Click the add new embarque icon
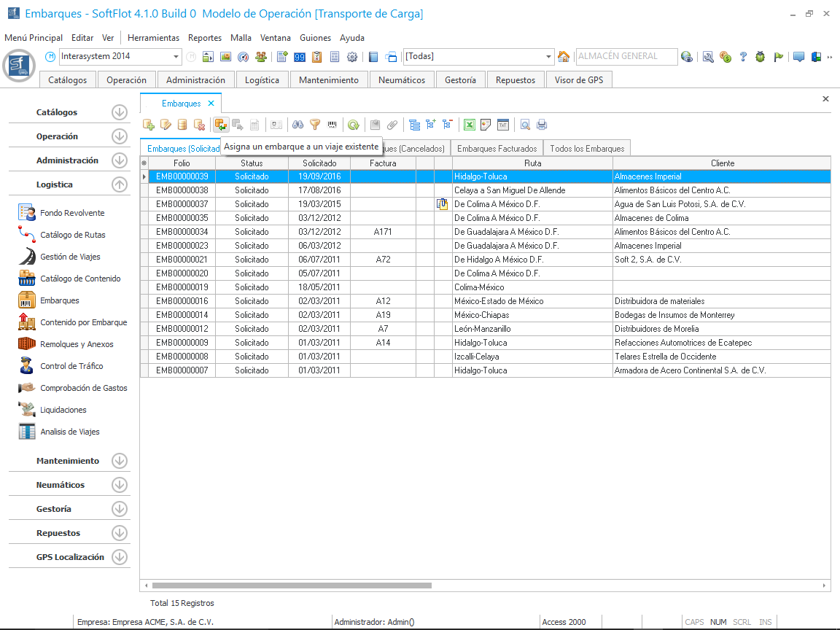The image size is (840, 630). click(149, 125)
